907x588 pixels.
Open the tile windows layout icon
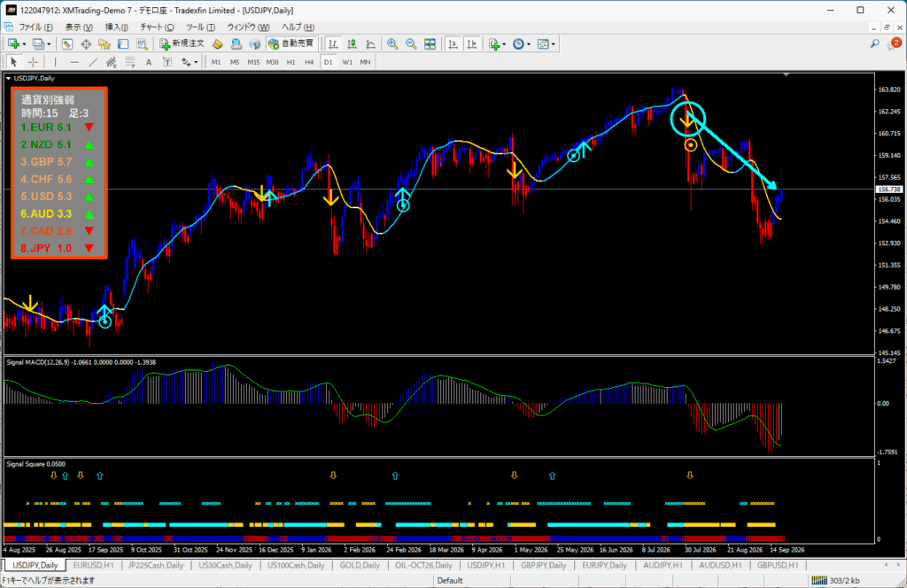(x=430, y=44)
